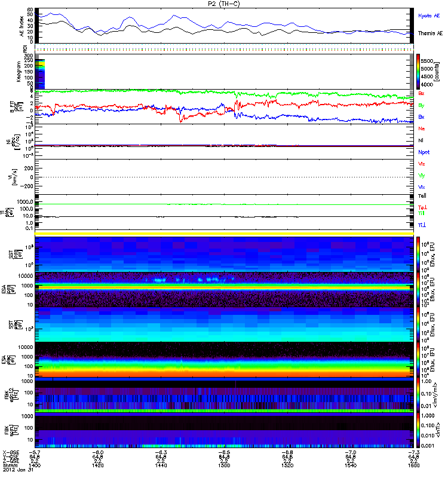The height and width of the screenshot is (478, 448).
Task: Click the colored keogram data patch
Action: click(40, 74)
